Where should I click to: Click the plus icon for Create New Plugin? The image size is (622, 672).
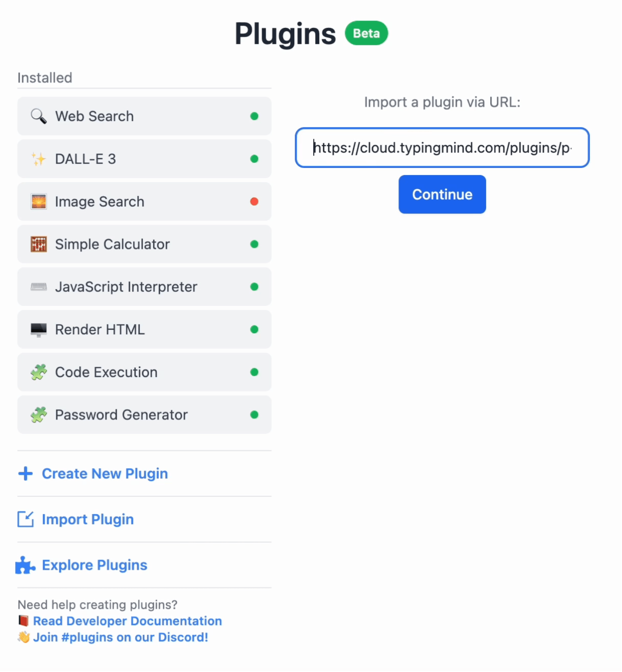click(x=25, y=473)
